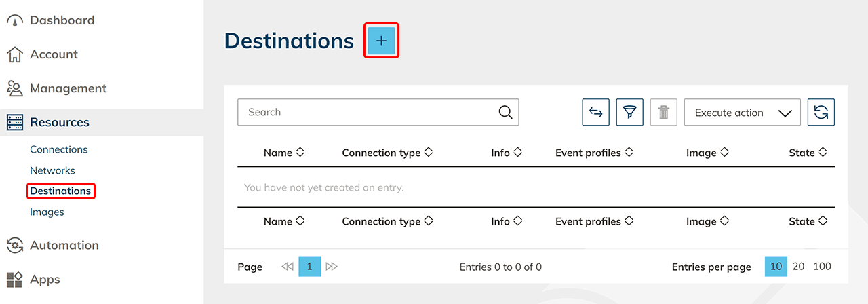
Task: Go to last page arrows icon
Action: [332, 267]
